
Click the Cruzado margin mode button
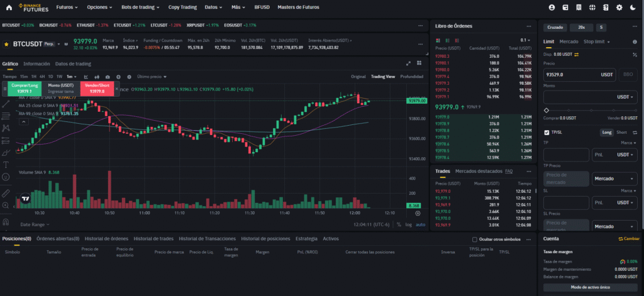[555, 28]
